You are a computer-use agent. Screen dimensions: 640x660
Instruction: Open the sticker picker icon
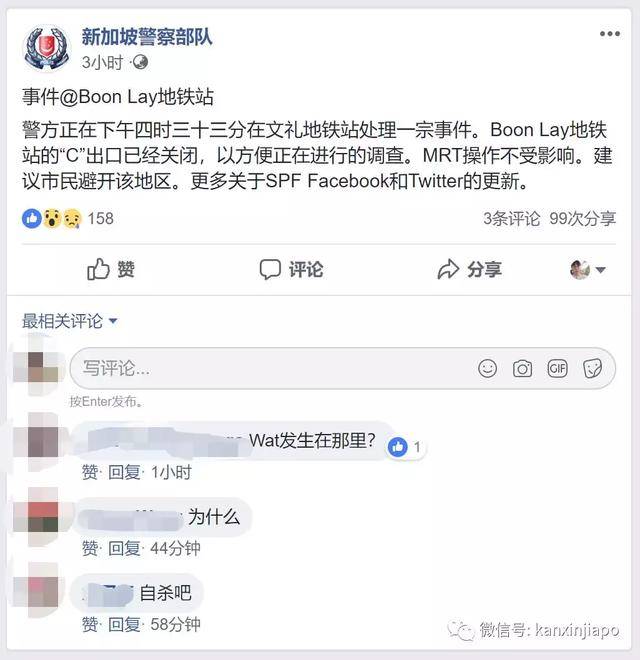(592, 369)
